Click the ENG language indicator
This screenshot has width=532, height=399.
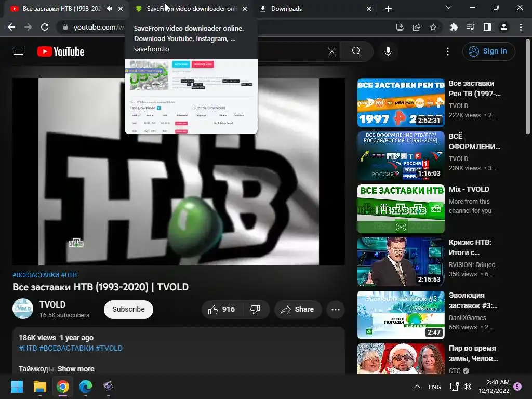435,387
